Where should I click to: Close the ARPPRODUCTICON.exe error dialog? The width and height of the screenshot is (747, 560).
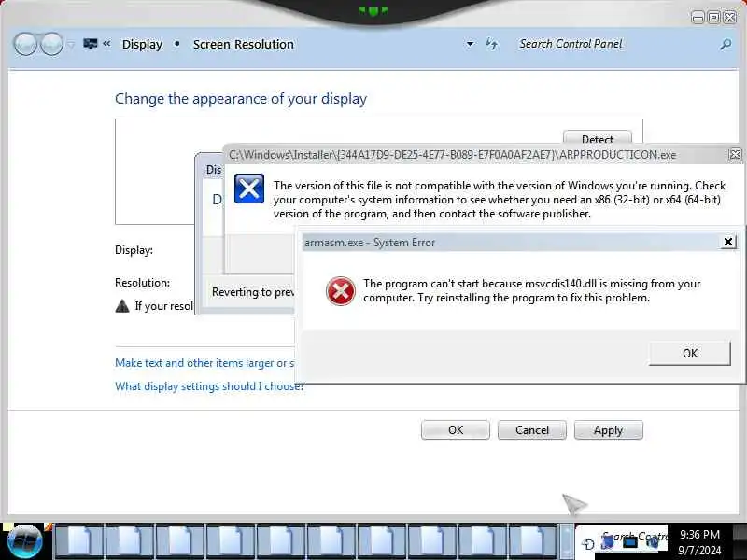point(735,155)
